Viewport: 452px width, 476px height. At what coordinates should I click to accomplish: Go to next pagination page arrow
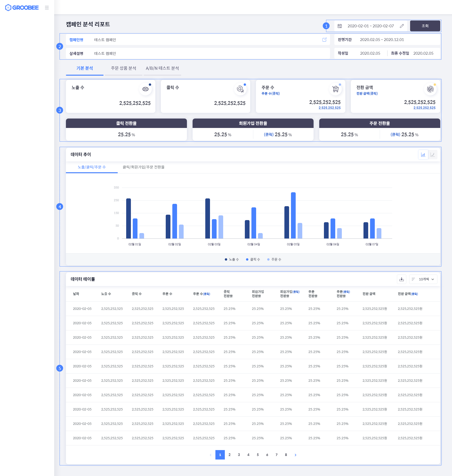pos(295,455)
